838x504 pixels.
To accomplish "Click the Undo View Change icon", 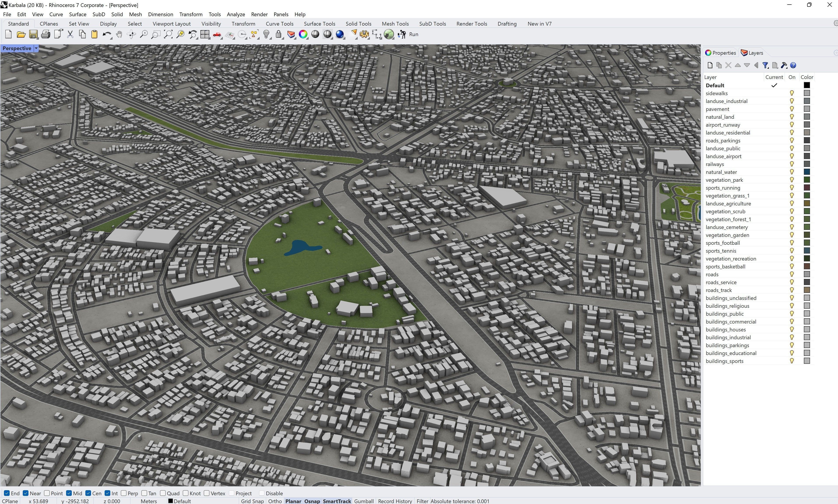I will pyautogui.click(x=193, y=34).
